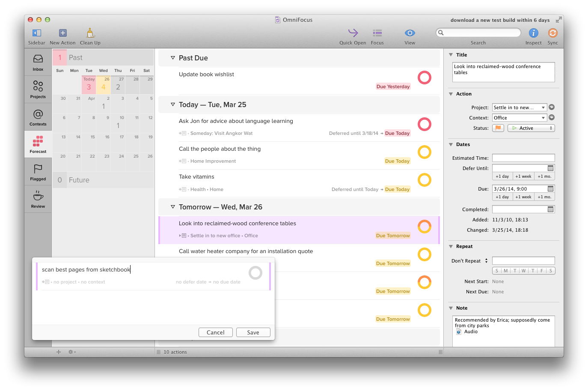Go to Context arrow next to Office
Screen dimensions: 588x391
coord(552,118)
